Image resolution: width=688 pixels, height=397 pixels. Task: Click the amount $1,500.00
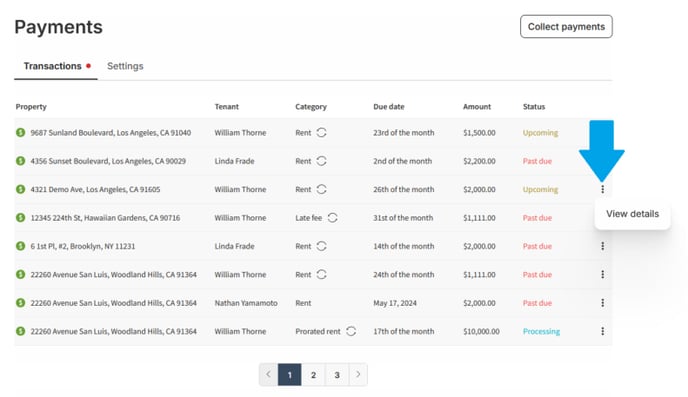click(x=479, y=132)
